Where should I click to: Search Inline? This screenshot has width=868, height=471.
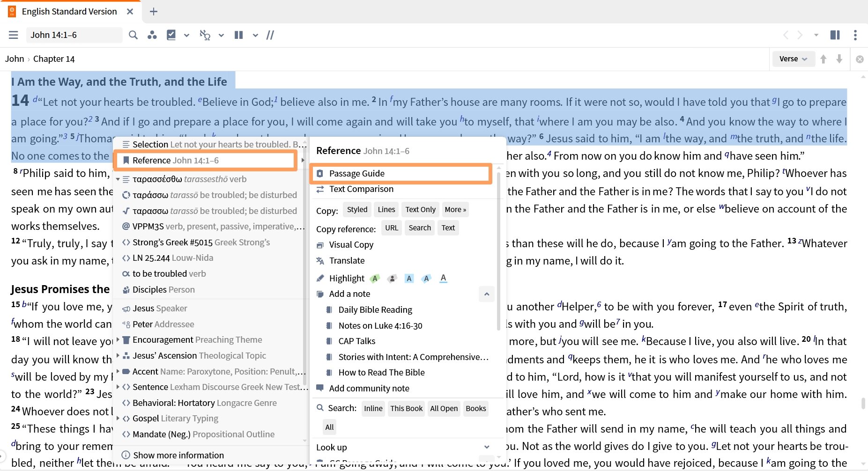(373, 409)
